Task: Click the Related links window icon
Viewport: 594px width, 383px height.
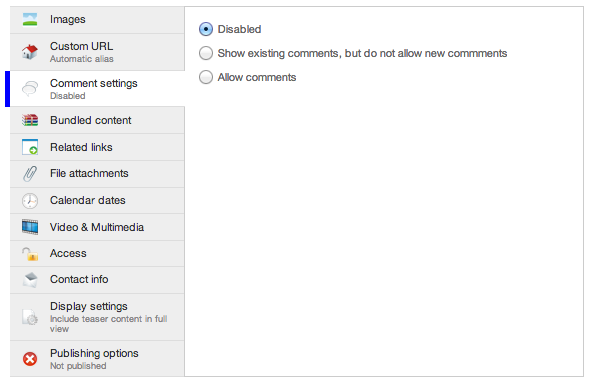Action: (x=30, y=147)
